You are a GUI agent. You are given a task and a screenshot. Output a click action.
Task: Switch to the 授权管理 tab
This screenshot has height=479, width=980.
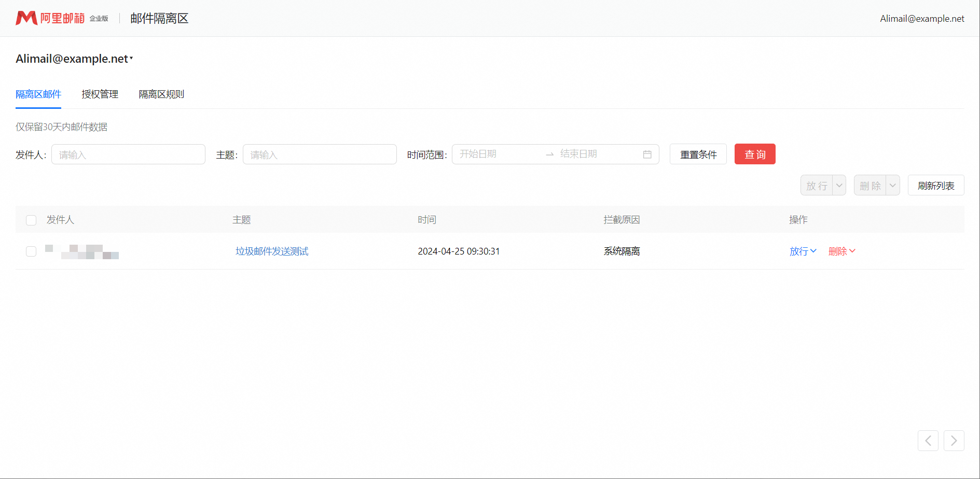click(100, 94)
